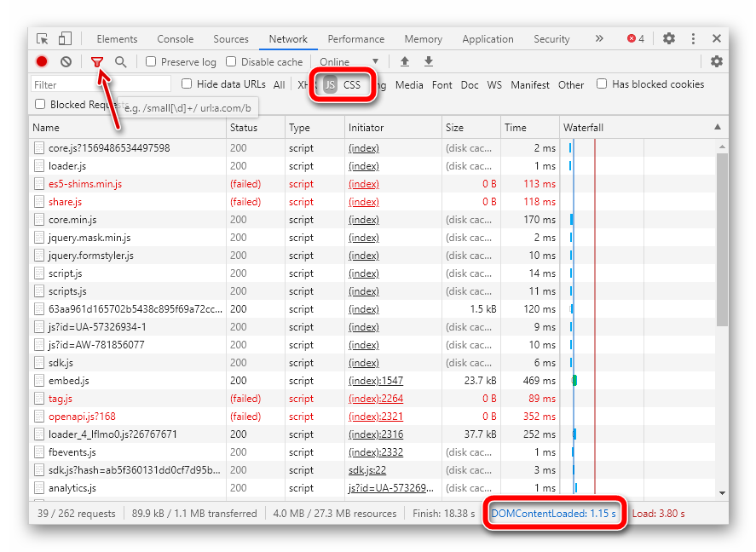This screenshot has width=756, height=552.
Task: Switch to the Console tab
Action: pos(175,39)
